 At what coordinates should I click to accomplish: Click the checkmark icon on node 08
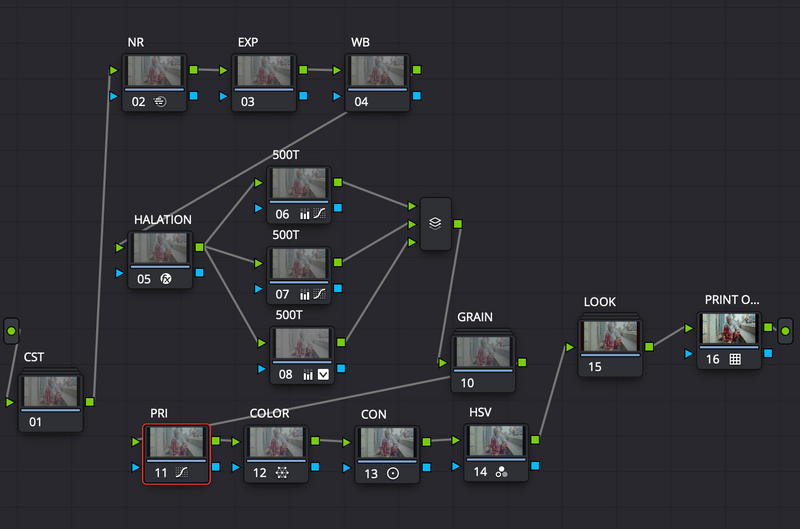(x=323, y=374)
